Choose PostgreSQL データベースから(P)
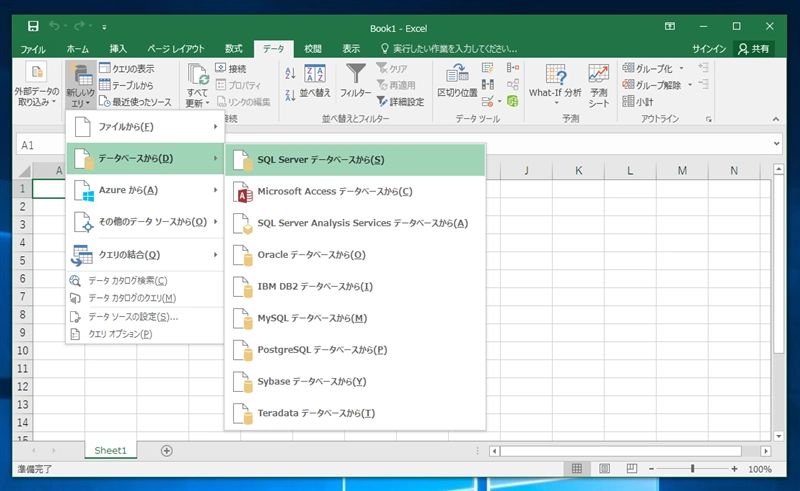800x491 pixels. [x=355, y=350]
